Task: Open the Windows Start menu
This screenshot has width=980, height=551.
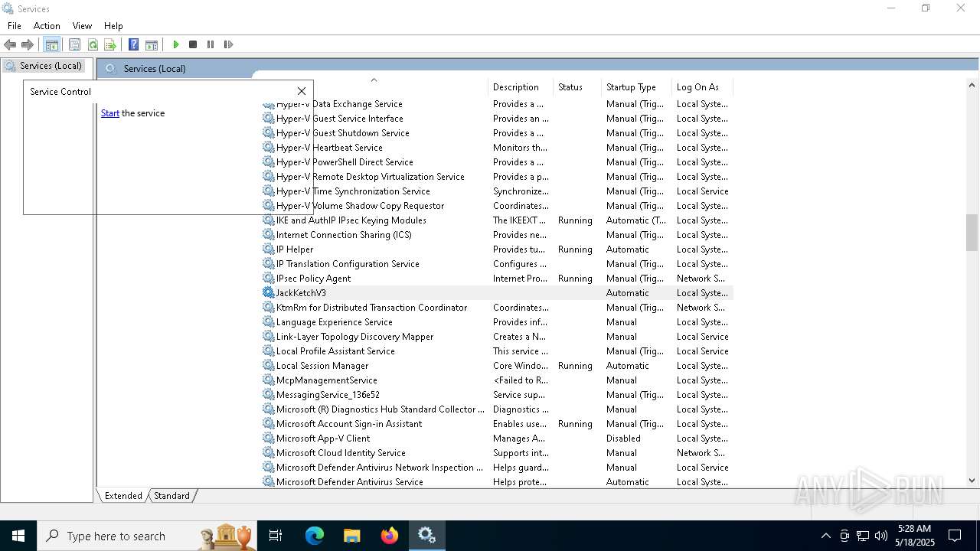Action: pyautogui.click(x=18, y=536)
